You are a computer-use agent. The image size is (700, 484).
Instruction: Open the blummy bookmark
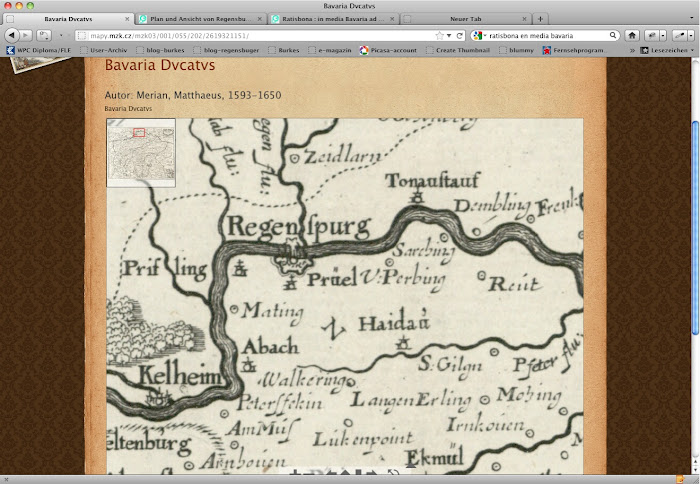tap(517, 50)
